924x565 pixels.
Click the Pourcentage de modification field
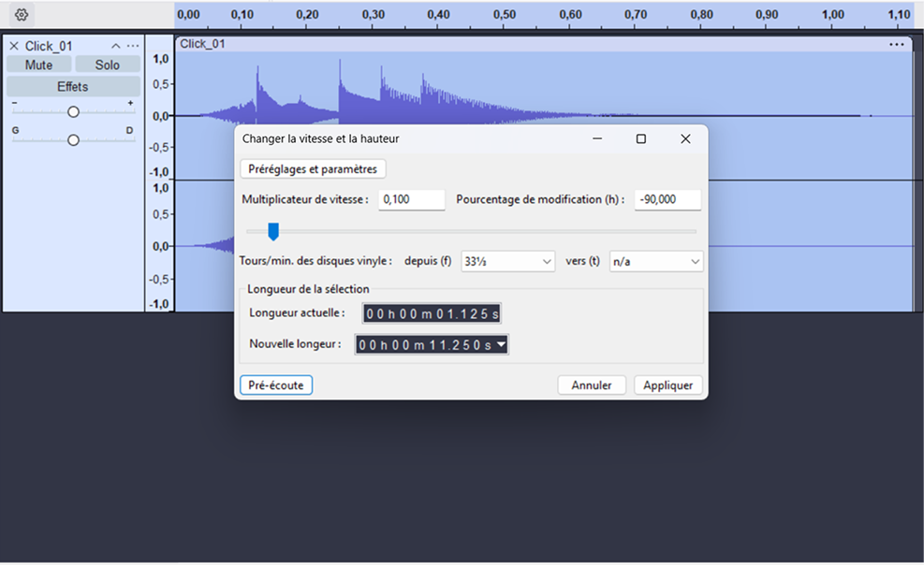(667, 199)
